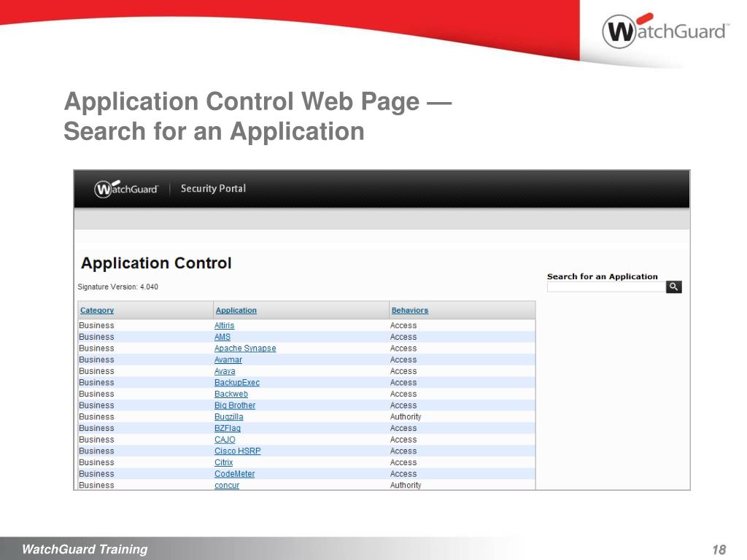Sort table by Behaviors column
This screenshot has width=747, height=560.
tap(410, 311)
